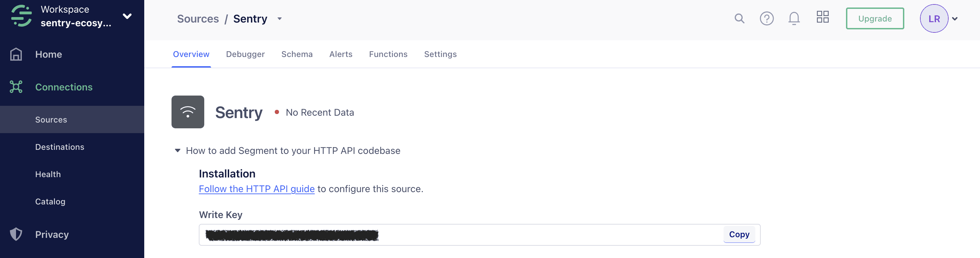This screenshot has height=258, width=980.
Task: Go to Home in sidebar
Action: pyautogui.click(x=49, y=54)
